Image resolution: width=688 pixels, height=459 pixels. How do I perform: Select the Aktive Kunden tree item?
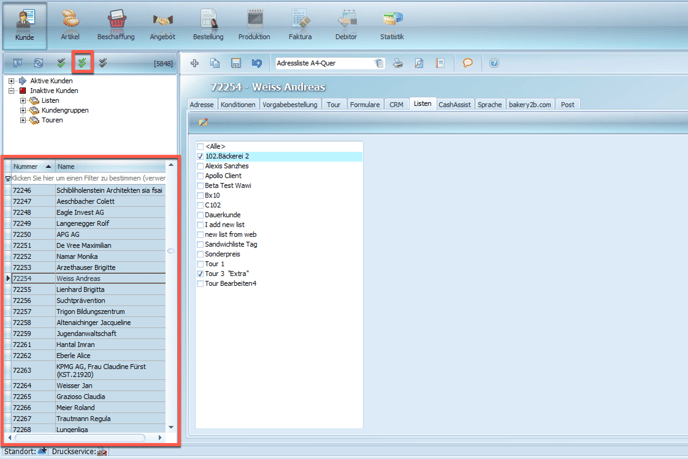[51, 81]
